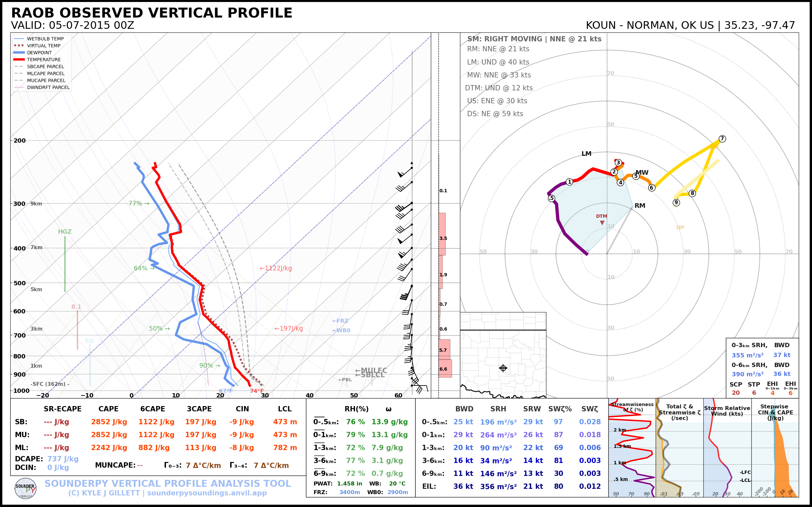Click hodograph height marker 3
The width and height of the screenshot is (812, 507).
(618, 162)
